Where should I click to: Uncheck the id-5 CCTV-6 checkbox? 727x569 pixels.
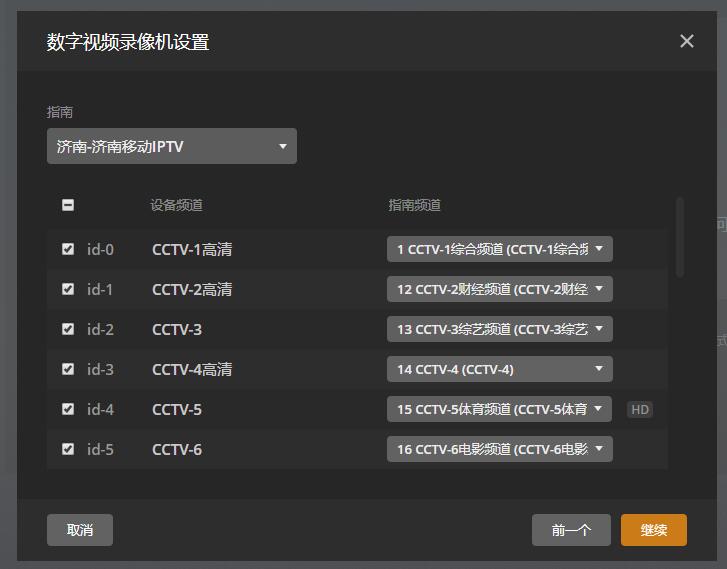click(x=68, y=449)
